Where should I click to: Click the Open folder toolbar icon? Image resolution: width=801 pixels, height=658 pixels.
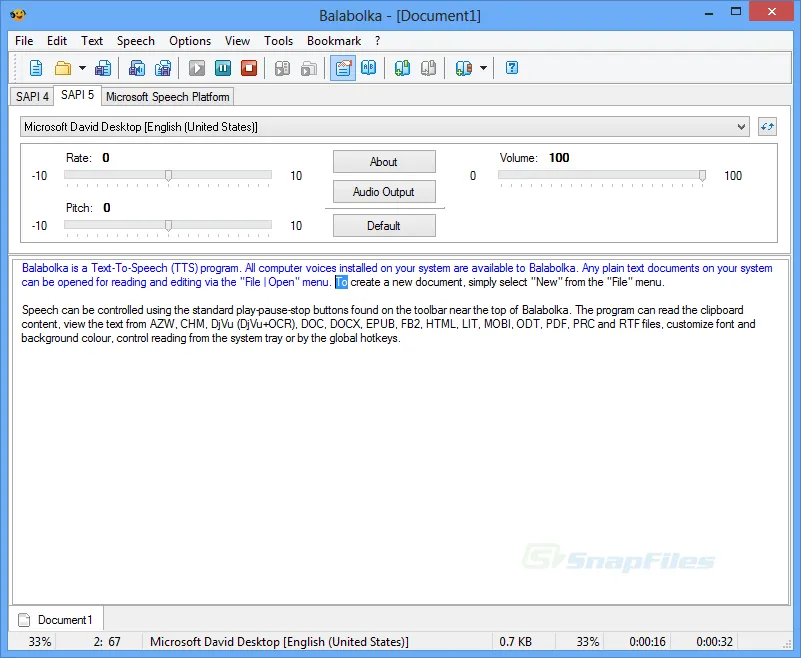[x=63, y=68]
